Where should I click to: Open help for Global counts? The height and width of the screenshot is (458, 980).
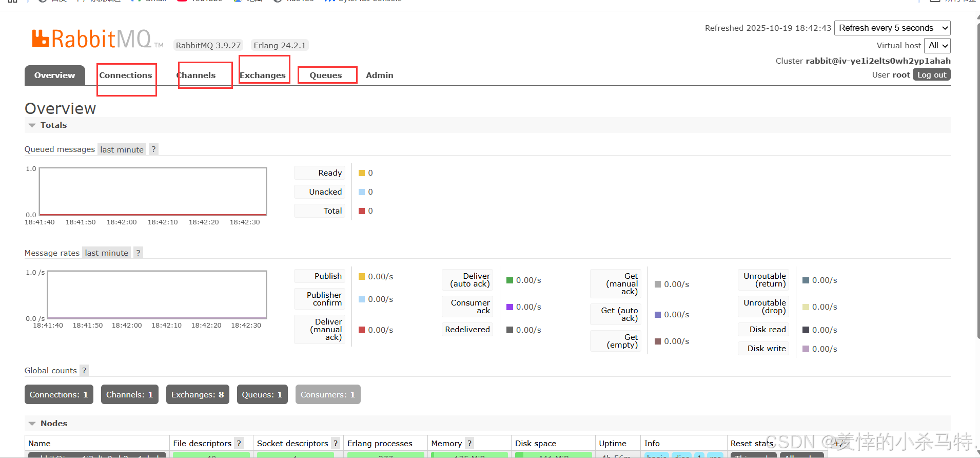[x=84, y=370]
